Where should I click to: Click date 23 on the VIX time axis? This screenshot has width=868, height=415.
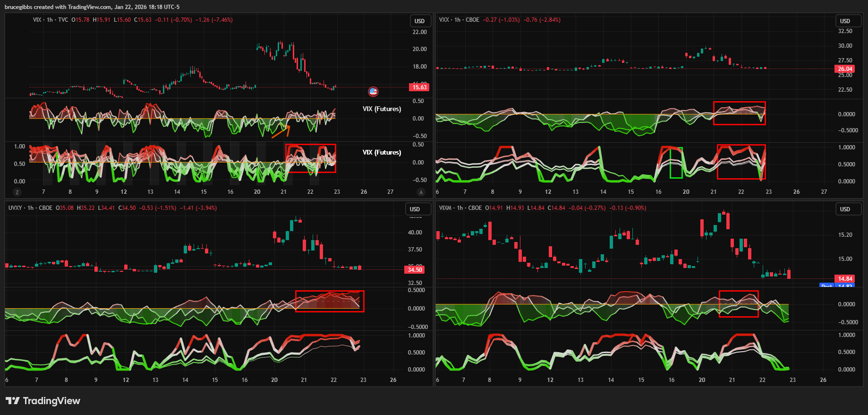(x=337, y=192)
